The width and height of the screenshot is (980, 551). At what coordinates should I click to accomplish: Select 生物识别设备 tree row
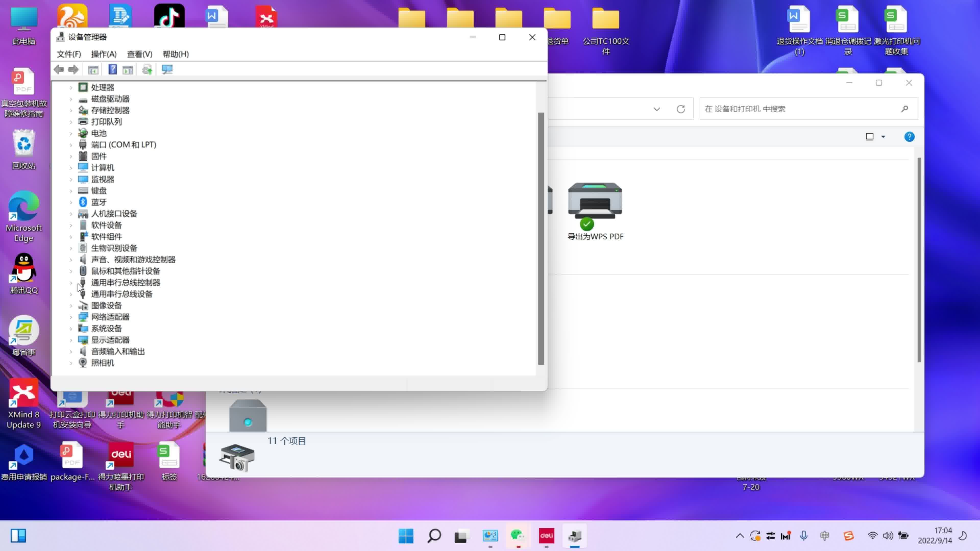(108, 248)
